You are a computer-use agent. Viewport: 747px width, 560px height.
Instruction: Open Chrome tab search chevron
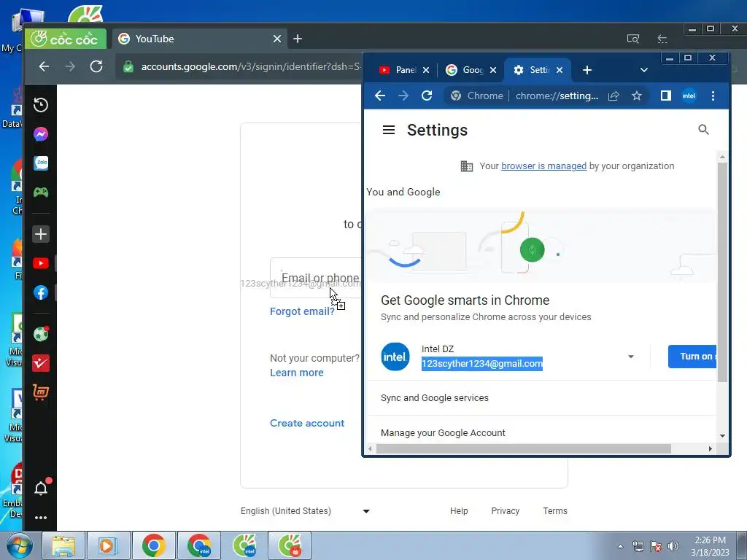644,70
